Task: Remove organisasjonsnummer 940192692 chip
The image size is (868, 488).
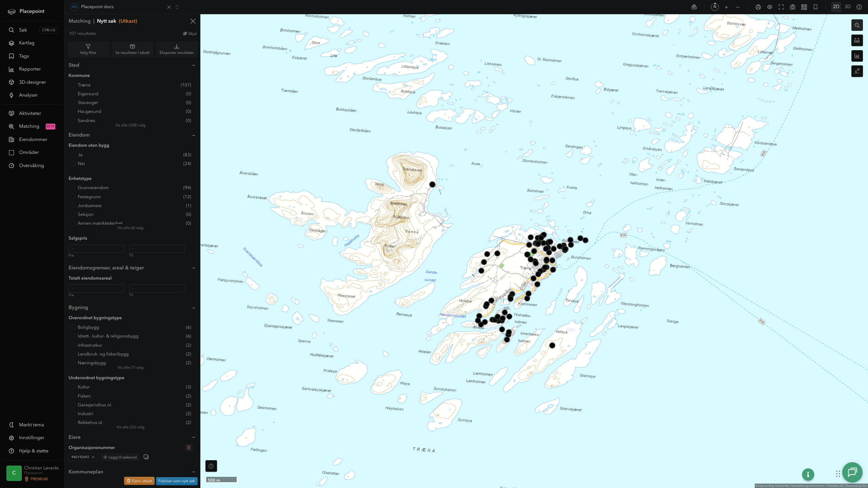Action: coord(93,457)
